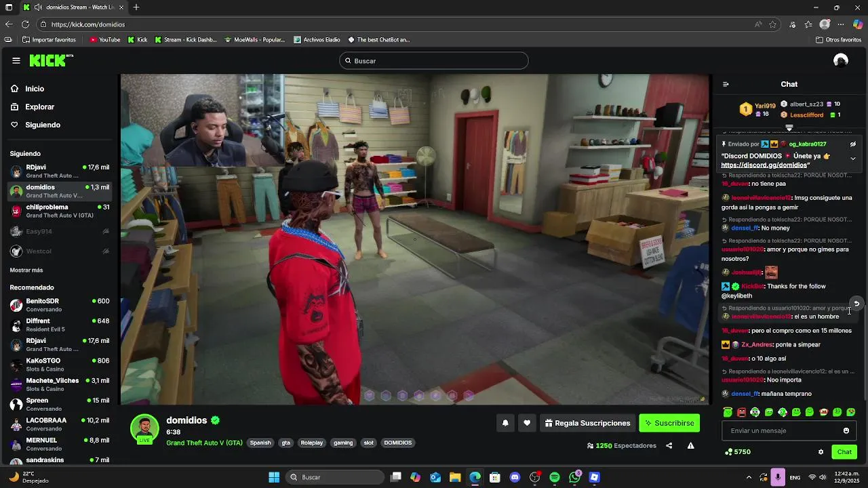The width and height of the screenshot is (868, 488).
Task: Open WhatsApp from the taskbar
Action: point(575,477)
